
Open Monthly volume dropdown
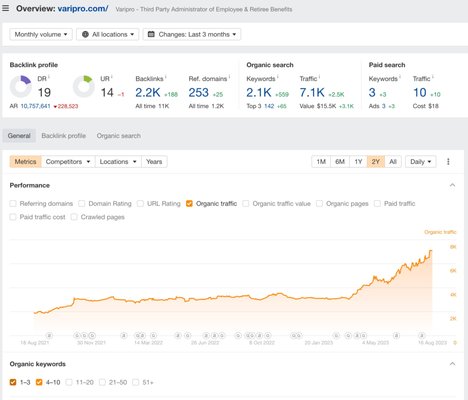tap(41, 34)
